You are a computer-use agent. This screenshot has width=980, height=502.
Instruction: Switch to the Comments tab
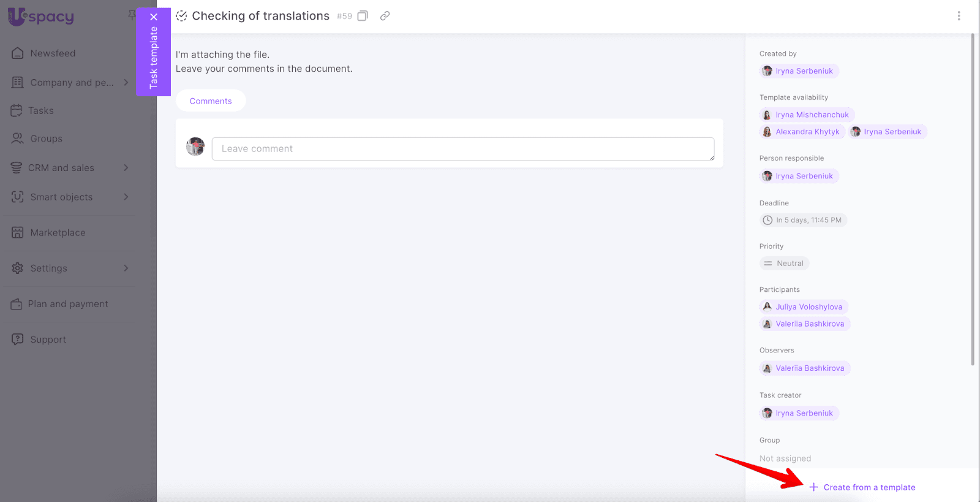211,101
